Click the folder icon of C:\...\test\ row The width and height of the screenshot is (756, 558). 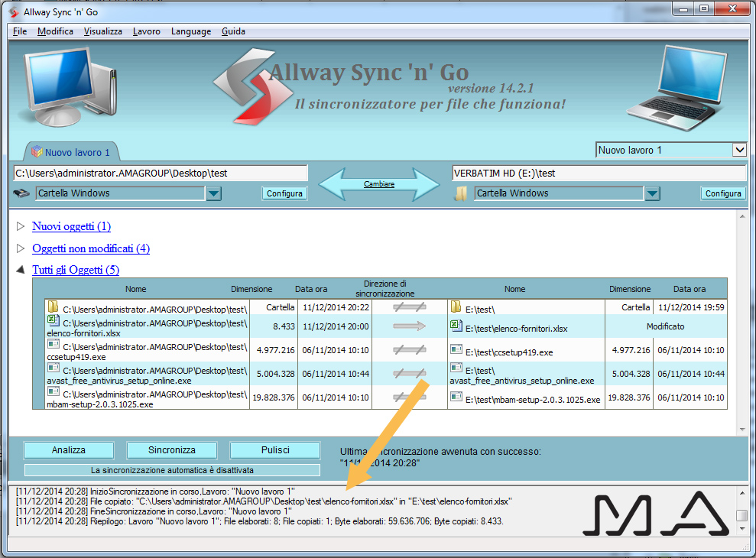point(53,307)
